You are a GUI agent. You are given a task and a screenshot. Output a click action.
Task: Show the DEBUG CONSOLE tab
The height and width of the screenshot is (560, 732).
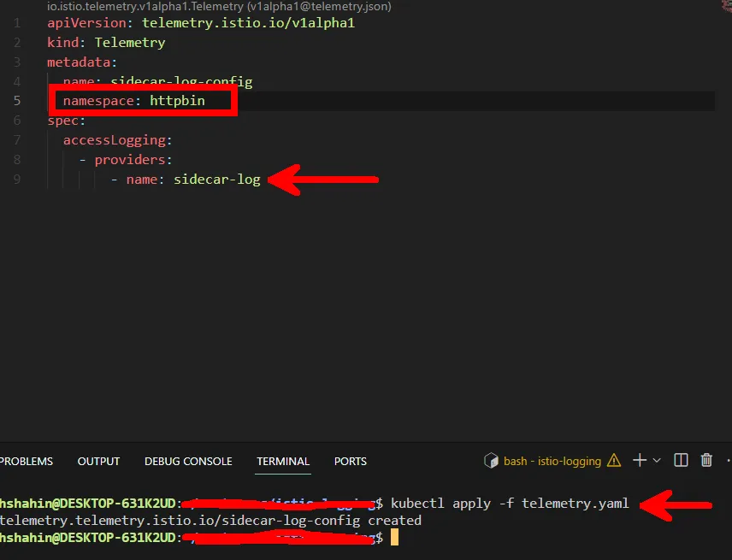click(x=188, y=461)
